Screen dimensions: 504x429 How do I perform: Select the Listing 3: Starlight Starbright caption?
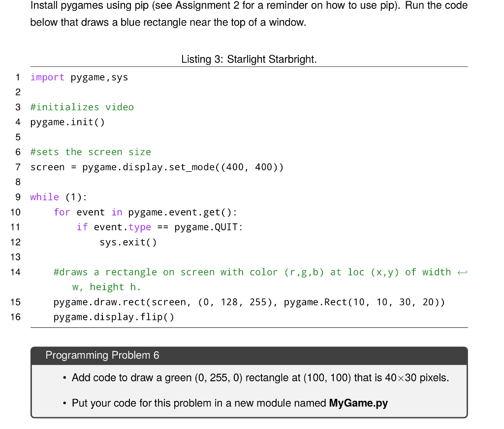[x=249, y=59]
